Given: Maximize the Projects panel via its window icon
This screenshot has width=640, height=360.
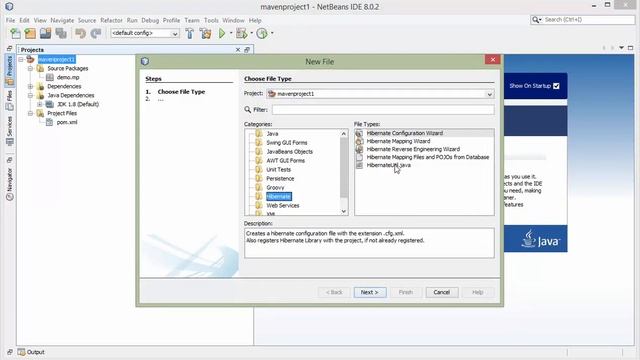Looking at the screenshot, I should pyautogui.click(x=247, y=50).
